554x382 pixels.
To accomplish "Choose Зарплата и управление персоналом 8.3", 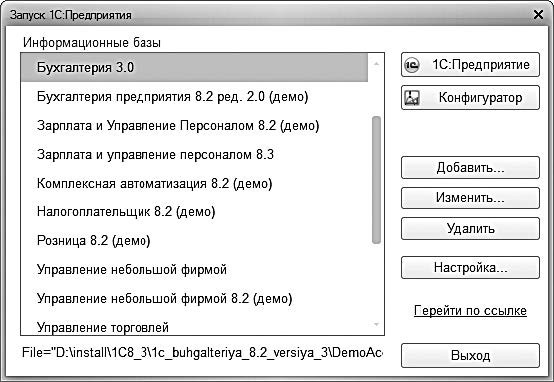I will (194, 154).
